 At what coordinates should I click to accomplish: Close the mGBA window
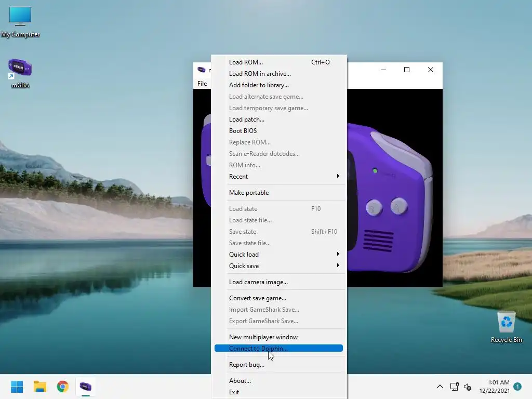431,70
